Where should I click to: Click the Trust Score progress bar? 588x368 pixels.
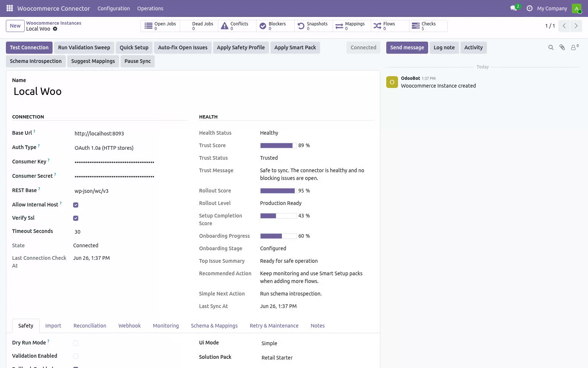[278, 146]
